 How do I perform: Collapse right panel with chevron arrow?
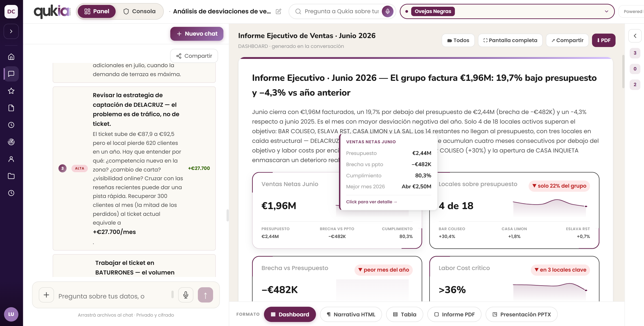tap(635, 36)
